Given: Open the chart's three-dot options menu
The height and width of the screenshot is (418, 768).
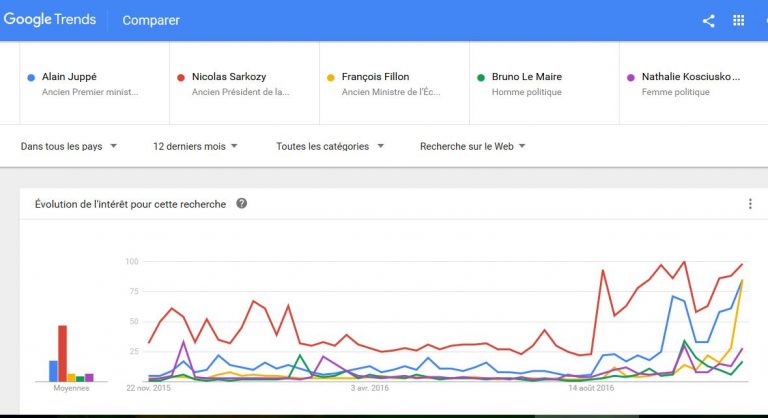Looking at the screenshot, I should click(750, 204).
